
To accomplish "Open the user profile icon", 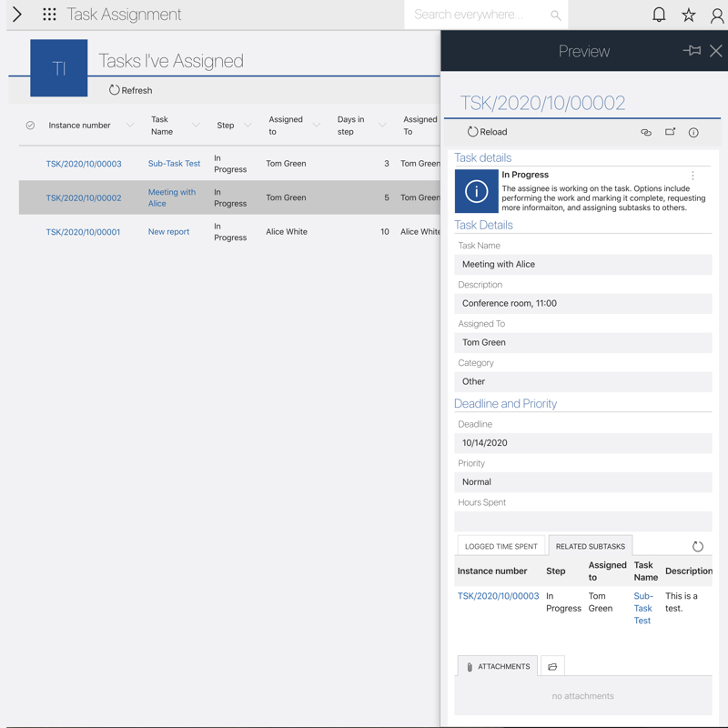I will coord(717,15).
